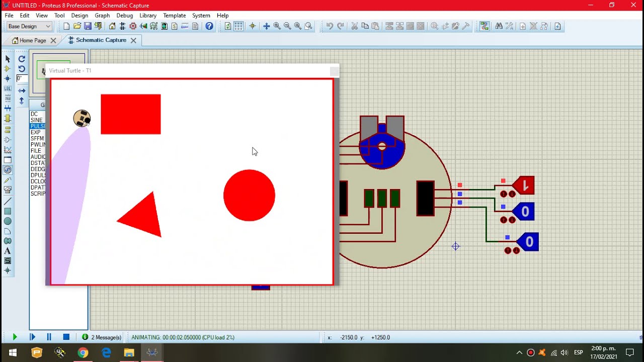This screenshot has height=362, width=644.
Task: Click the Zoom Out magnifier icon
Action: pyautogui.click(x=287, y=26)
